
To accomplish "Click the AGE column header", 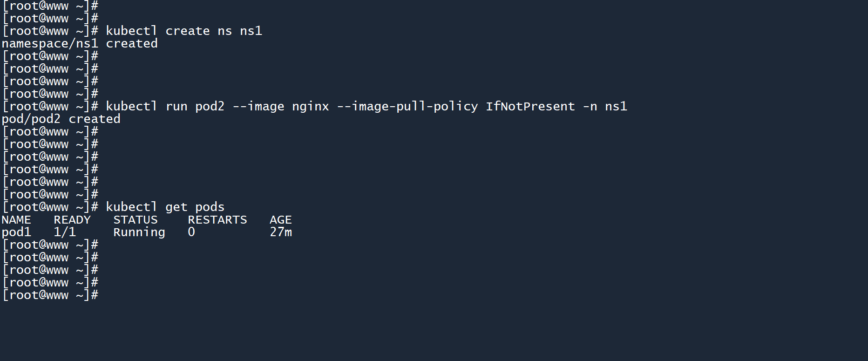I will click(x=280, y=220).
